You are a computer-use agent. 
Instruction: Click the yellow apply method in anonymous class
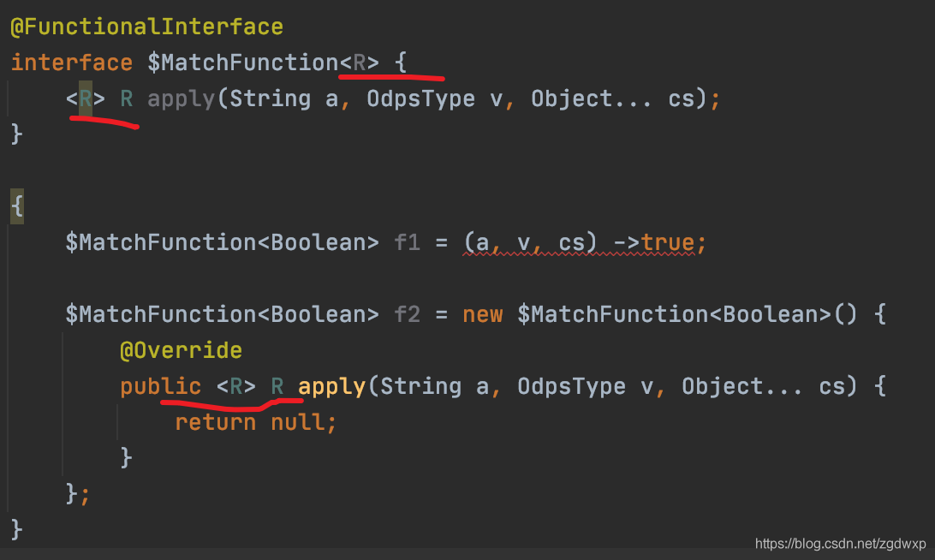(x=331, y=387)
